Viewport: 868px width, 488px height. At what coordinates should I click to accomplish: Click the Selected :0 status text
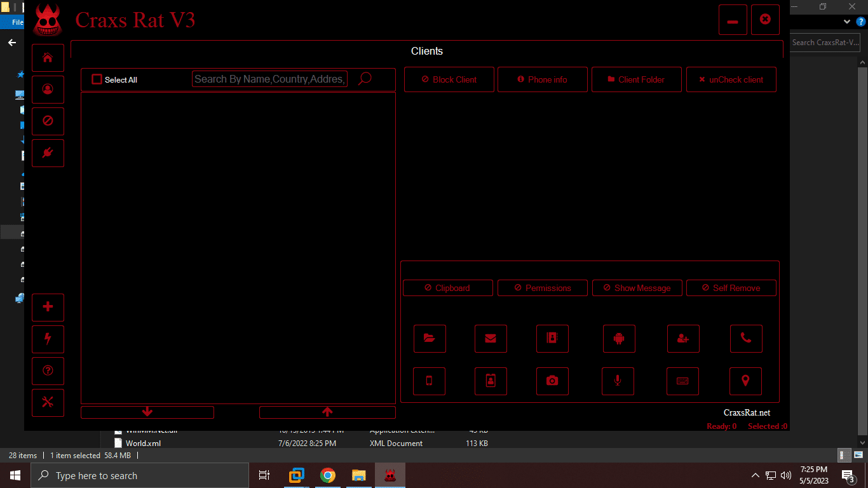tap(768, 426)
